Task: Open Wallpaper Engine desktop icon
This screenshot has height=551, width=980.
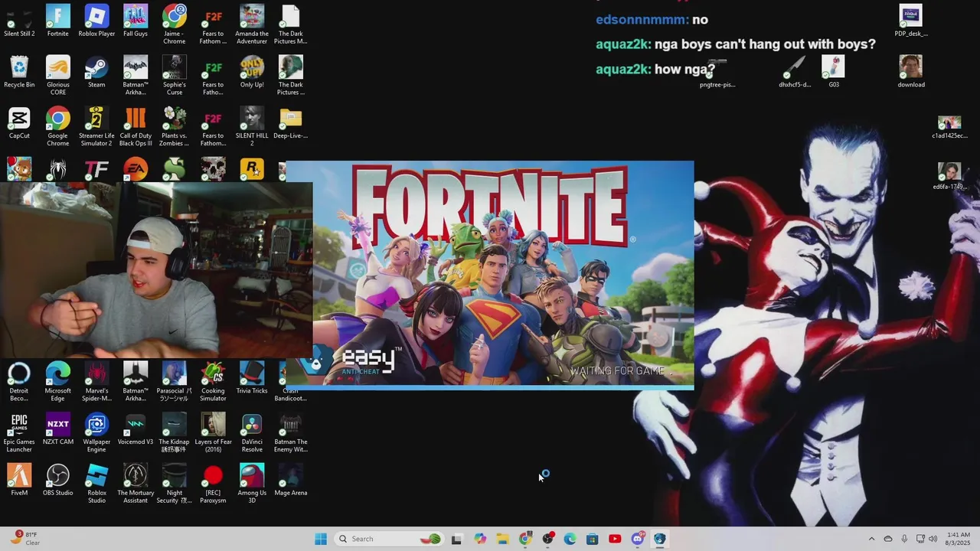Action: click(96, 432)
